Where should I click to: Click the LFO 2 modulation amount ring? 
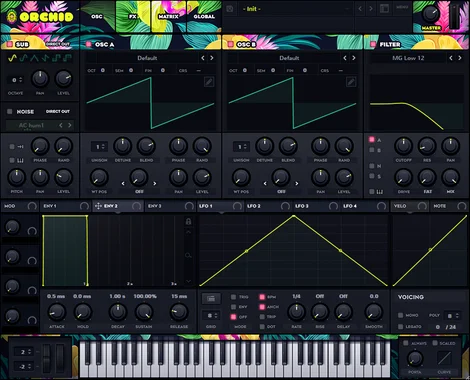coord(285,206)
